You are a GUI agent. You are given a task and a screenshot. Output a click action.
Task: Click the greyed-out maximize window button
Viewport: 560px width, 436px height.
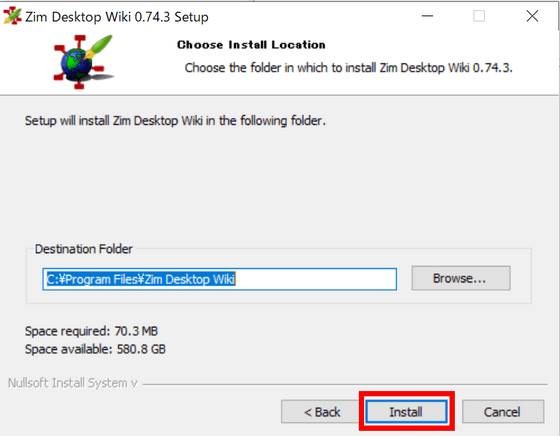[479, 16]
